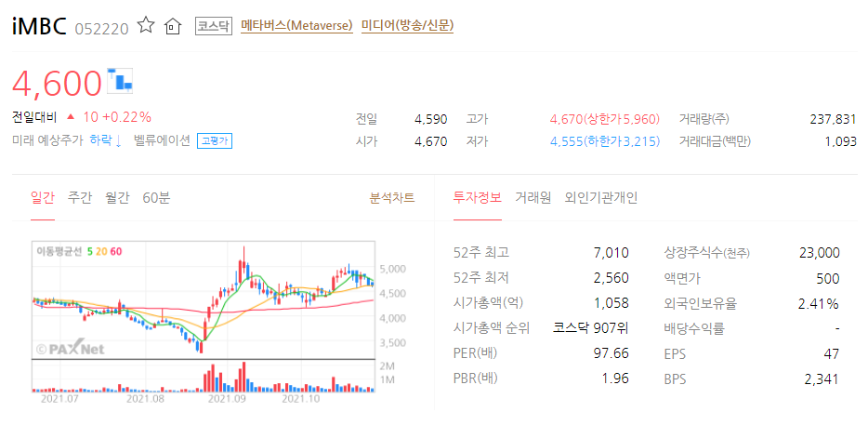The image size is (868, 425).
Task: Click the 미래 예상주가 label
Action: [48, 140]
